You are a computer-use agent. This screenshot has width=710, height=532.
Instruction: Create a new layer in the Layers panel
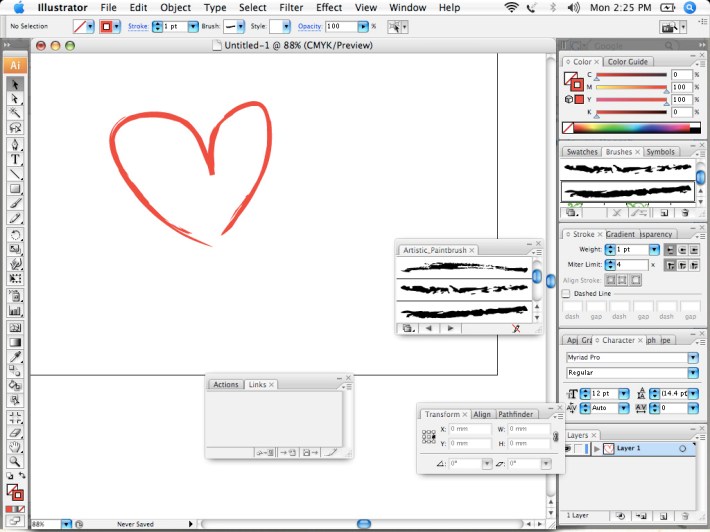(664, 515)
